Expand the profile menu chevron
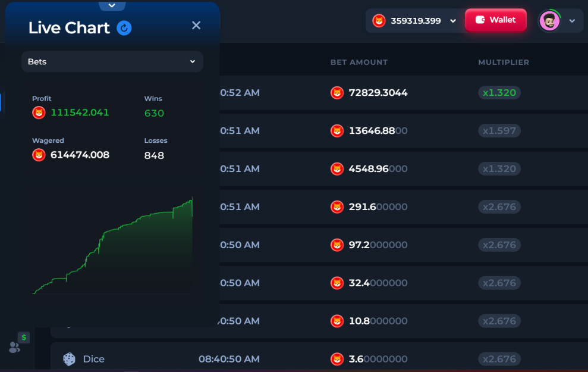This screenshot has height=372, width=588. tap(572, 21)
